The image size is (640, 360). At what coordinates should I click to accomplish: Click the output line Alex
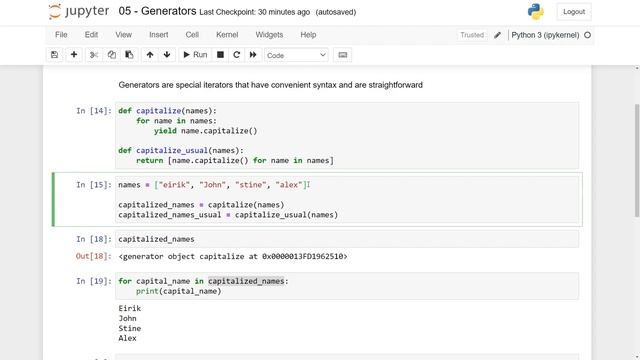[127, 338]
